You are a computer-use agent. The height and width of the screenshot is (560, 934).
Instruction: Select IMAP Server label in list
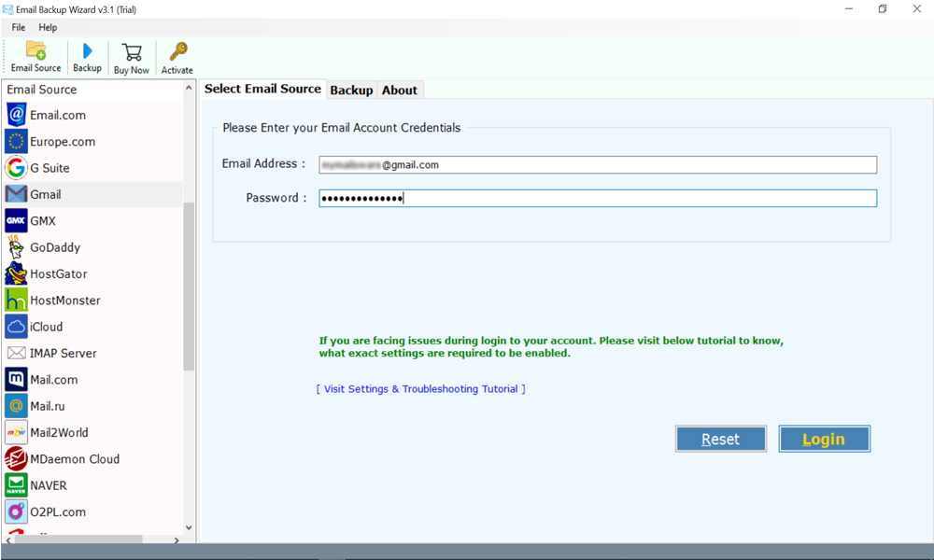pyautogui.click(x=64, y=353)
